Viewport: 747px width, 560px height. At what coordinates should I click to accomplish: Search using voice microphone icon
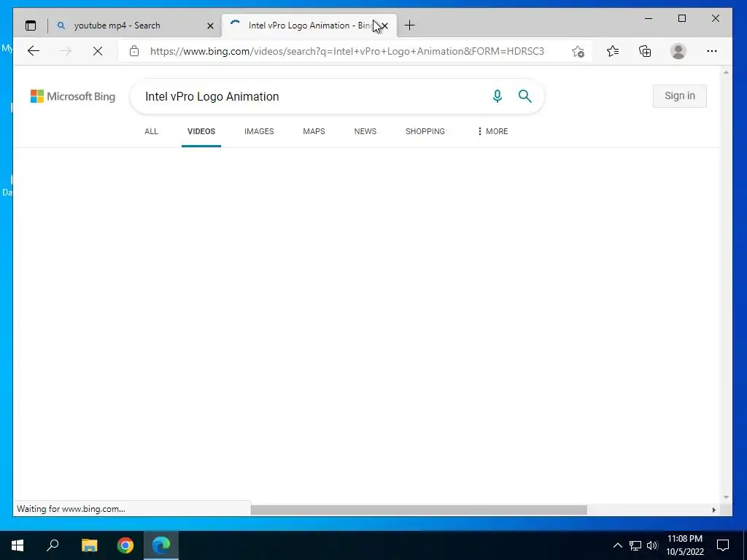tap(497, 96)
